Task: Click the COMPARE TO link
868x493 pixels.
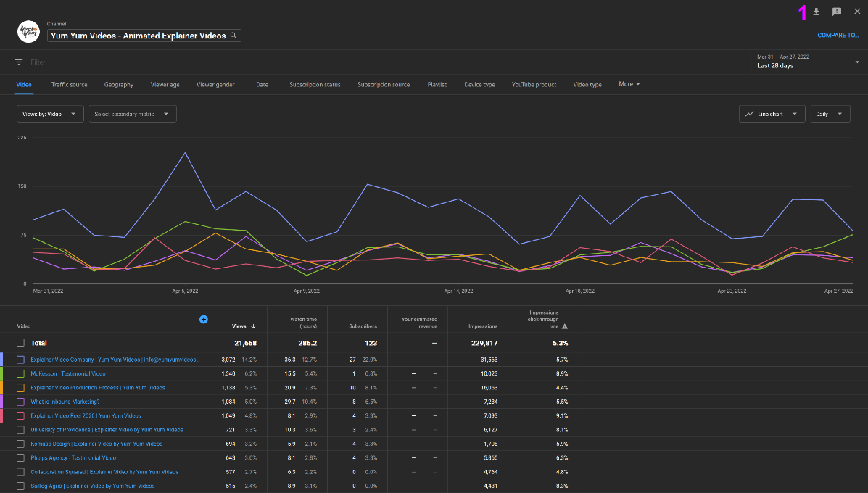Action: [x=838, y=35]
